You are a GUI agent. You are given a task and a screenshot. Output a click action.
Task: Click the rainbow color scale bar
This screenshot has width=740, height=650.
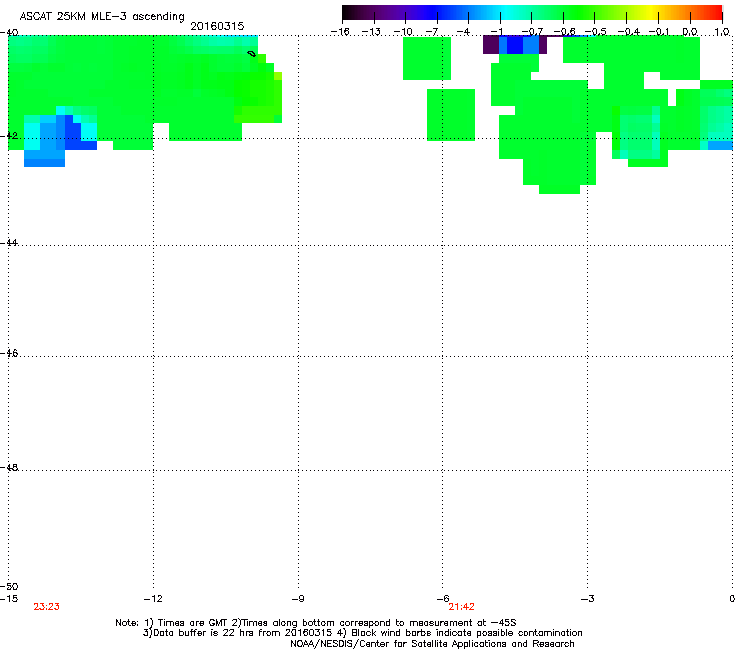click(x=532, y=13)
